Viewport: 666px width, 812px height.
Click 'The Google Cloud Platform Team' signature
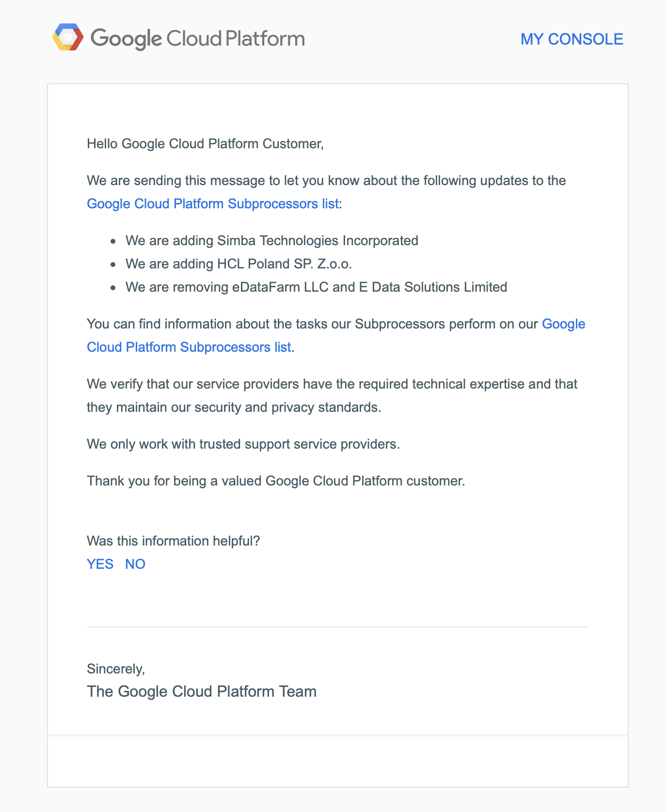click(x=202, y=691)
